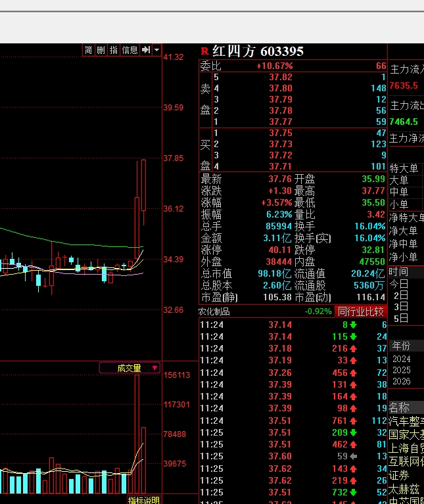Click latest price 37.76 value

[280, 179]
